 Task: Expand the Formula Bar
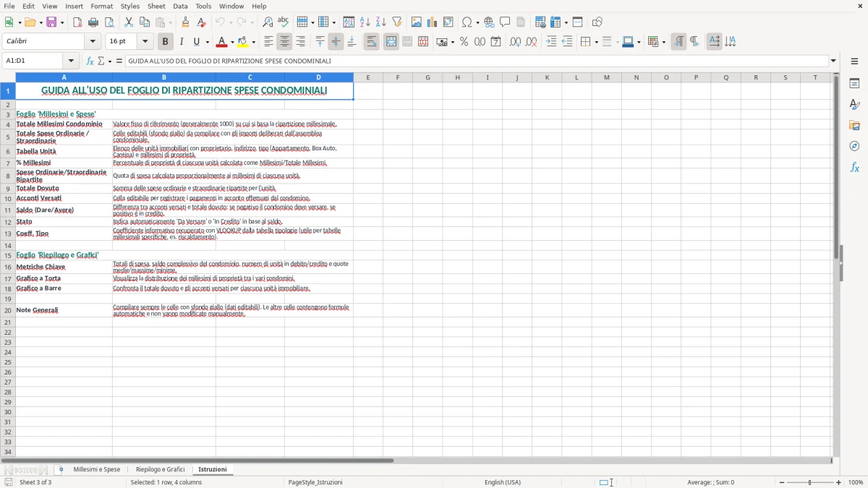pyautogui.click(x=833, y=61)
